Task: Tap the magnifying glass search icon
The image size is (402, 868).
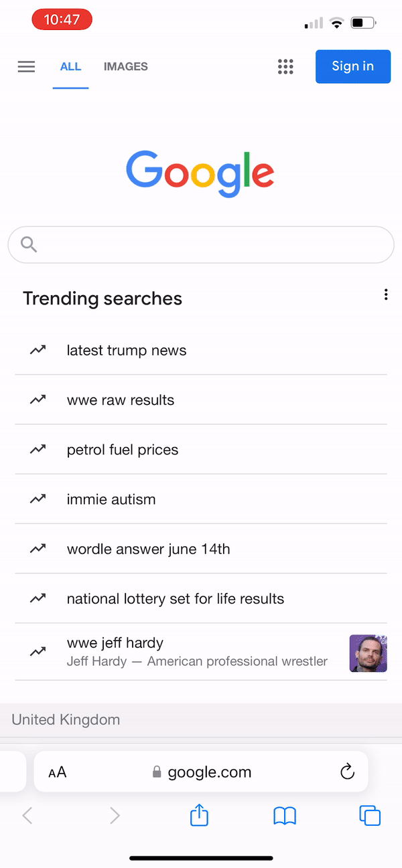Action: (x=29, y=244)
